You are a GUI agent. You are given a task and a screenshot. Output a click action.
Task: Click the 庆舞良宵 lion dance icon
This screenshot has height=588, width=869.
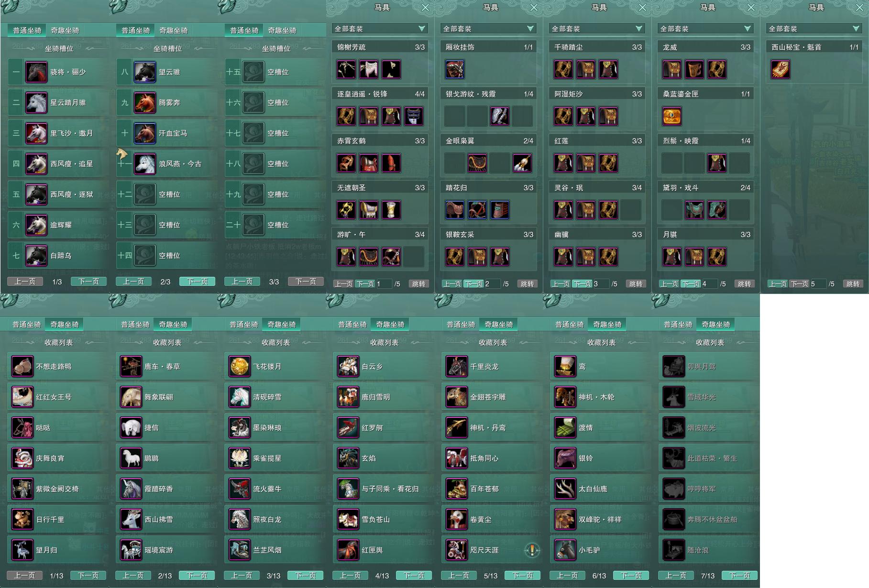pyautogui.click(x=22, y=458)
